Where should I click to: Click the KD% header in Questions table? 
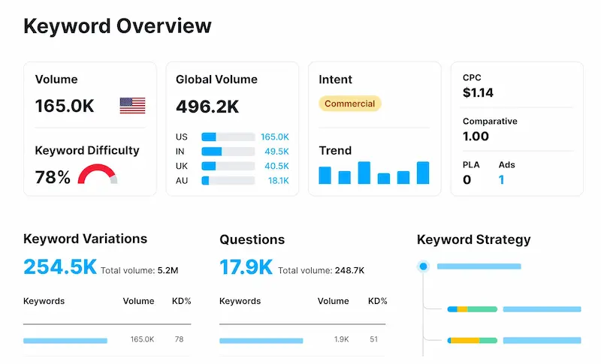(378, 301)
